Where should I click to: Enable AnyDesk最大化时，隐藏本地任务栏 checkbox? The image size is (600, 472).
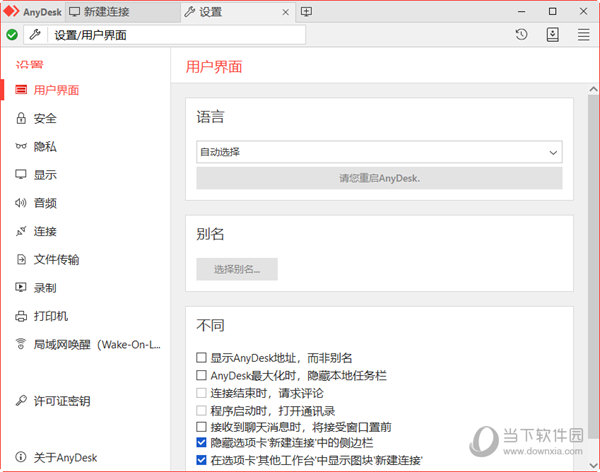coord(201,375)
